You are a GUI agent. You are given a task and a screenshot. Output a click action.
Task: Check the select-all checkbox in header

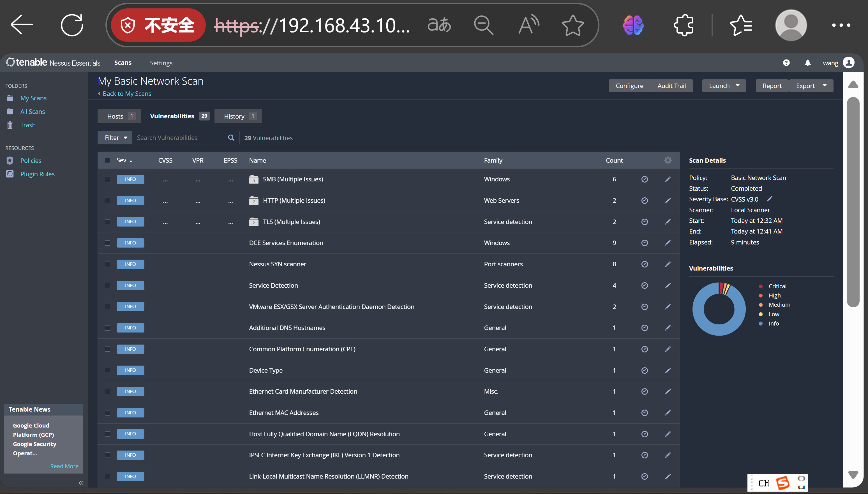[x=108, y=160]
